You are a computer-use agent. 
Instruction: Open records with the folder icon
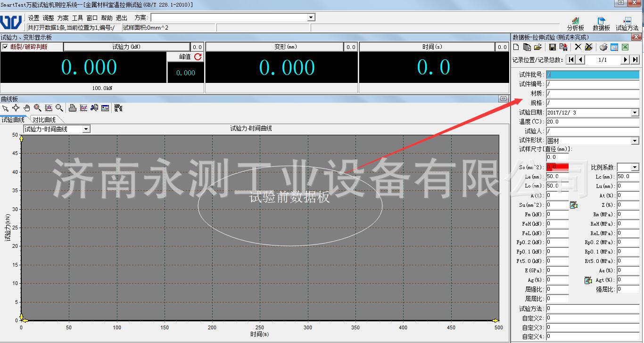[538, 47]
